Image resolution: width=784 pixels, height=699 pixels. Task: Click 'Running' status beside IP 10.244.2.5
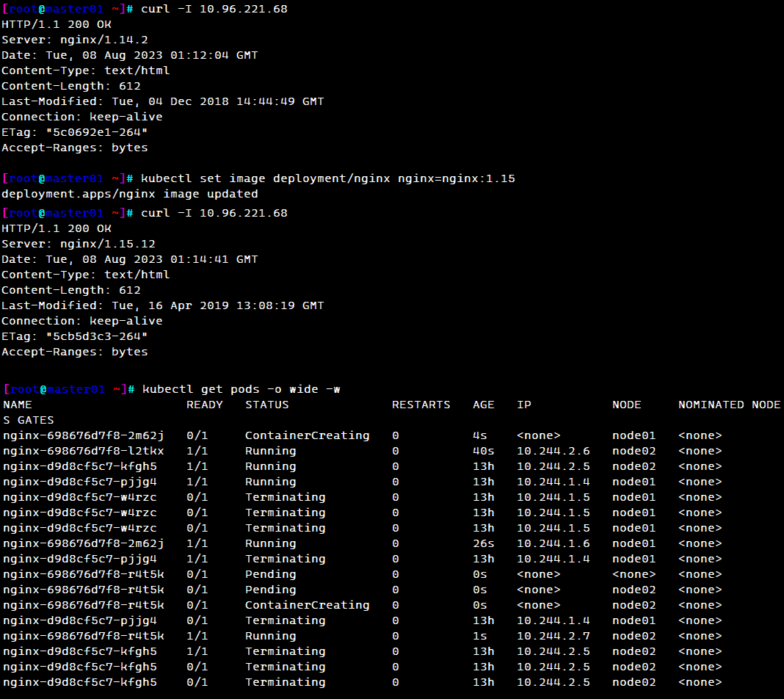tap(270, 466)
